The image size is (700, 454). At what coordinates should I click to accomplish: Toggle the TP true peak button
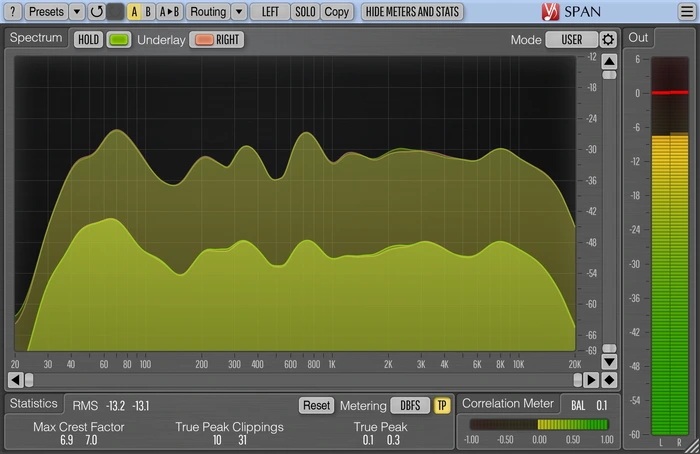441,405
